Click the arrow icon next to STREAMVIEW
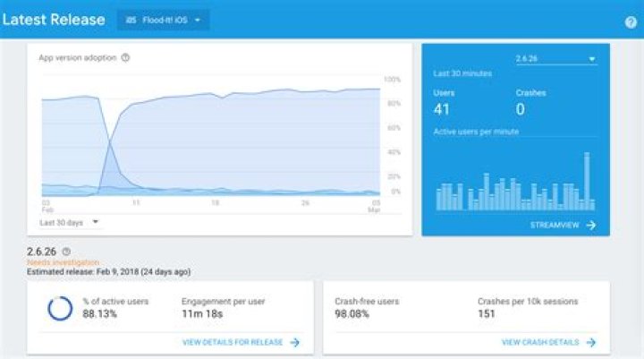Image resolution: width=644 pixels, height=359 pixels. 591,226
